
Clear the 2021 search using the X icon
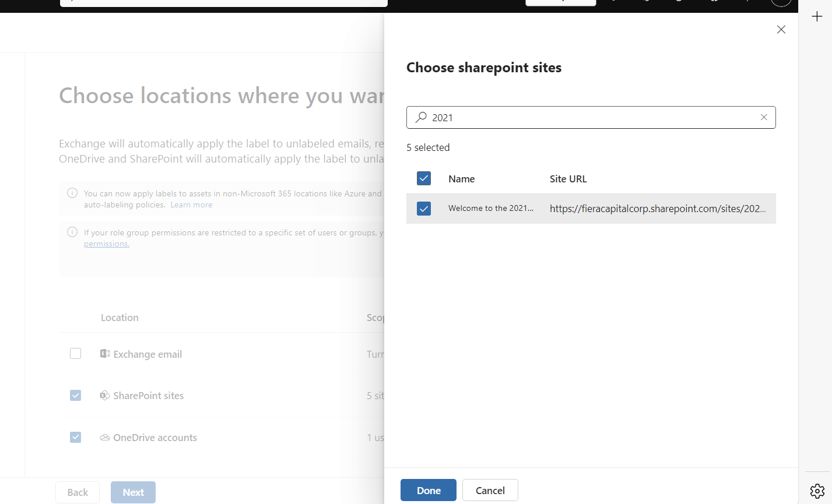(764, 117)
